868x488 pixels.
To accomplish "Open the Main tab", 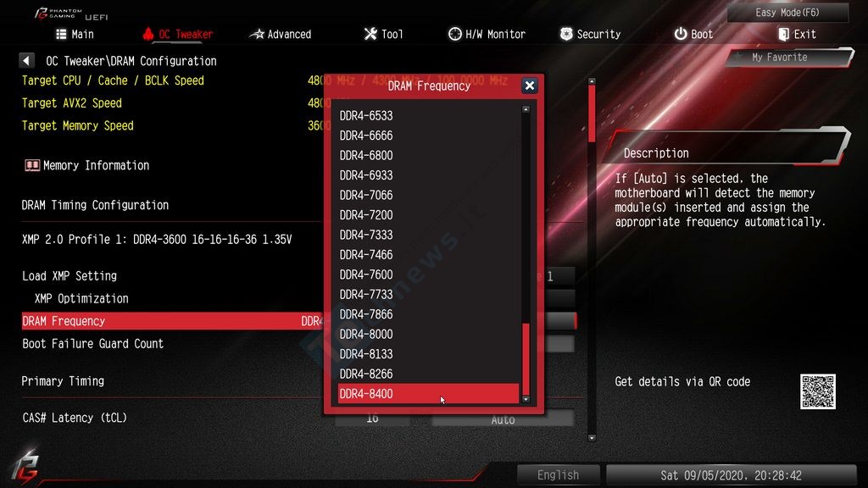I will pyautogui.click(x=75, y=34).
